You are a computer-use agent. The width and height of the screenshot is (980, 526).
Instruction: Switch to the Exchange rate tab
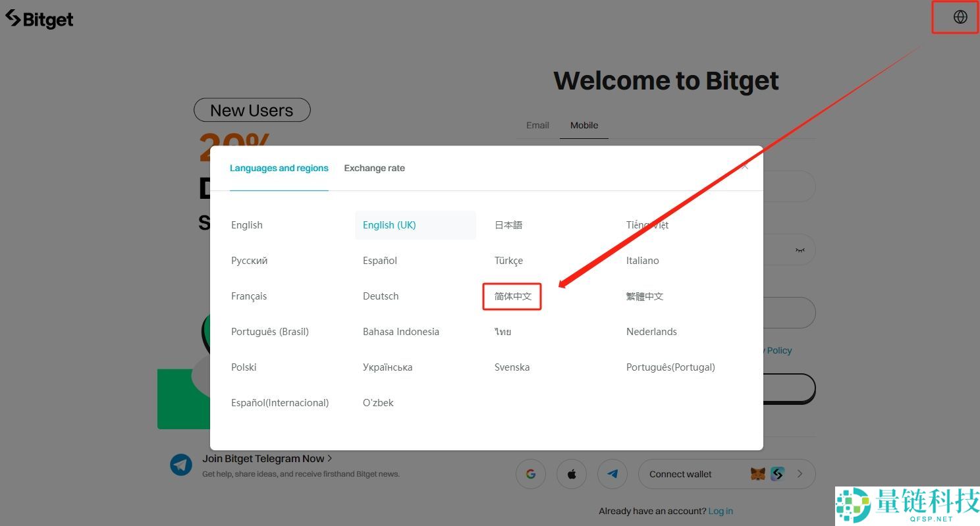(x=374, y=168)
